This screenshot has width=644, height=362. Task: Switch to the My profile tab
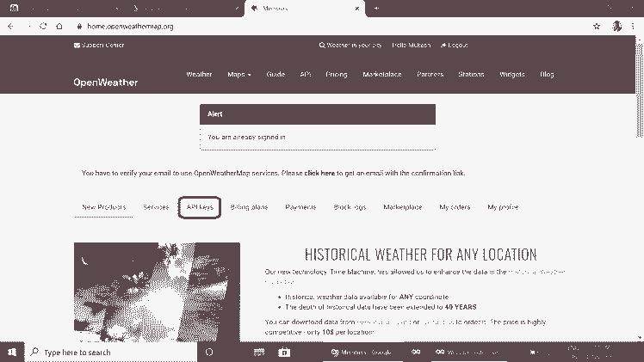[x=503, y=207]
